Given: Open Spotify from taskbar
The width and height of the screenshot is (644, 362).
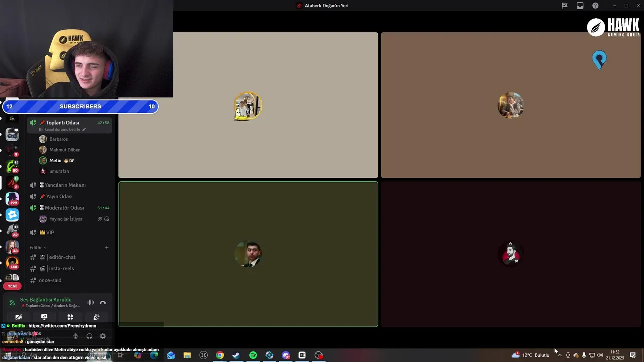Looking at the screenshot, I should (x=253, y=355).
